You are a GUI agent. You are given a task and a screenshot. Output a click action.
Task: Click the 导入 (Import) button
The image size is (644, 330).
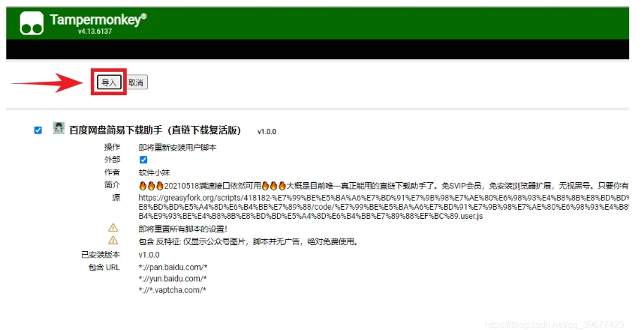[109, 82]
